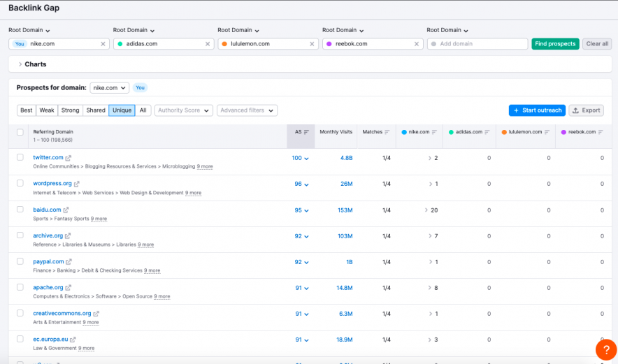
Task: Click the Start outreach button
Action: click(x=536, y=110)
